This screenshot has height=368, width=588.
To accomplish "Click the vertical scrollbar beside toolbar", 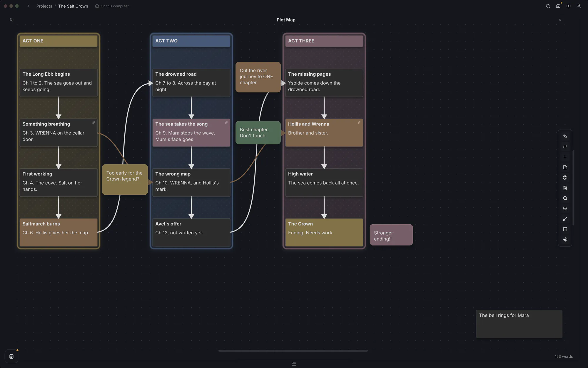I will click(x=573, y=188).
